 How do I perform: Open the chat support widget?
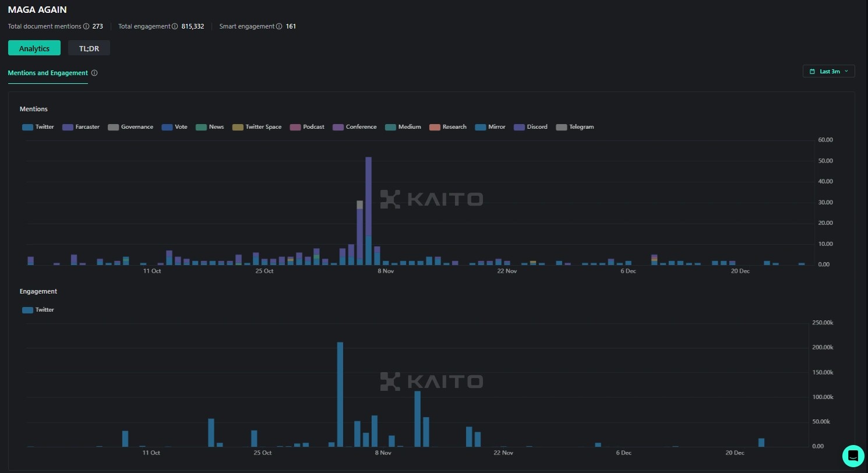tap(853, 456)
